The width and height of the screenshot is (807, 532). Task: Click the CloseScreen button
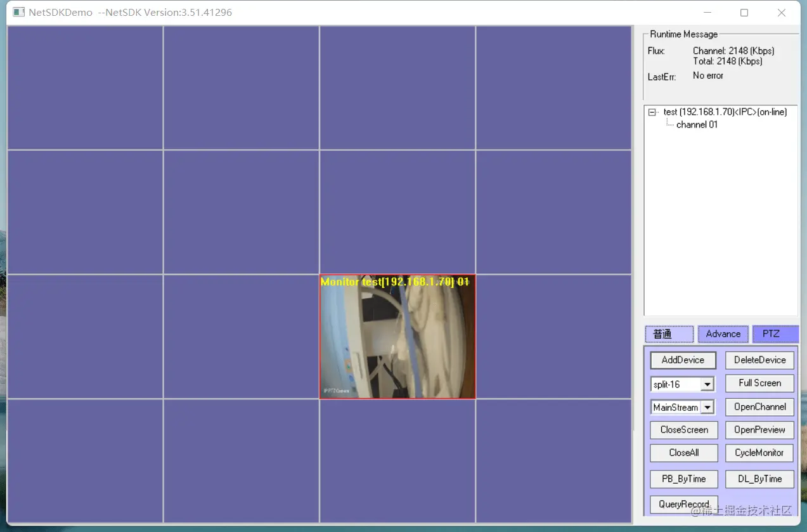[684, 430]
